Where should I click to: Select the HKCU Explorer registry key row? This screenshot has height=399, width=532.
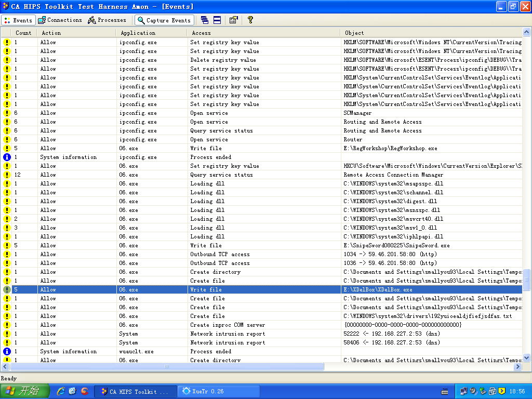click(262, 166)
